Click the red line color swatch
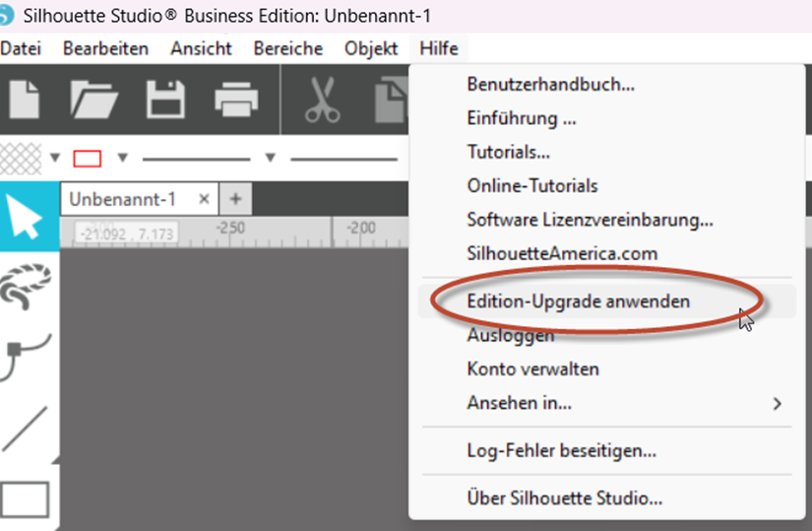This screenshot has width=812, height=531. point(89,158)
